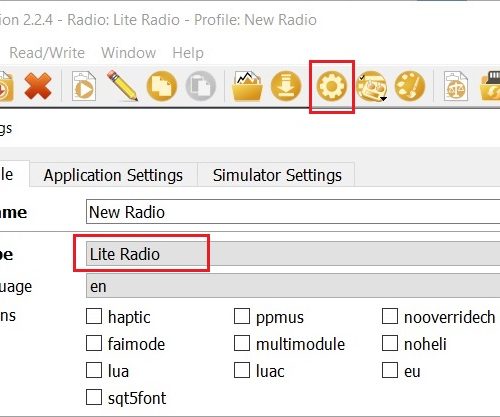Check the lua build option
The width and height of the screenshot is (500, 417).
click(94, 370)
